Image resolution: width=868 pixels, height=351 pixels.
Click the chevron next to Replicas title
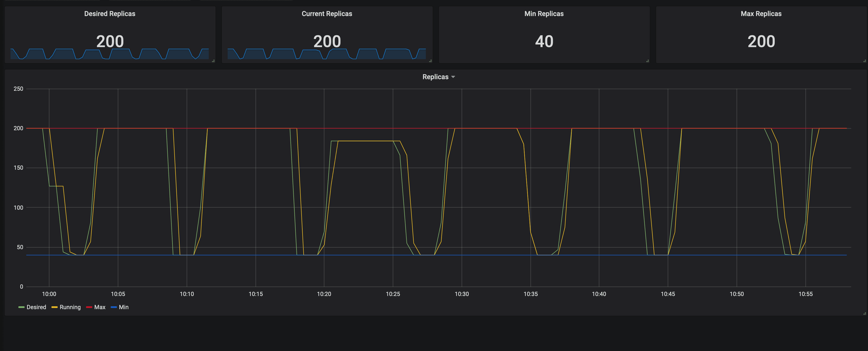(x=453, y=77)
